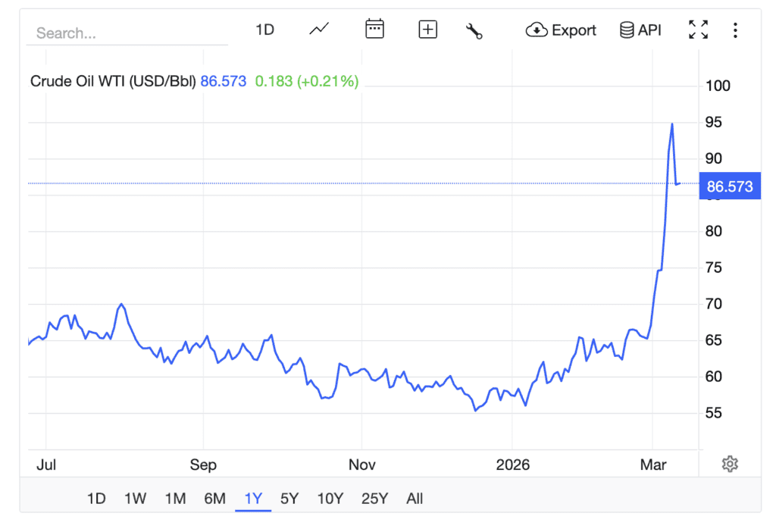This screenshot has width=776, height=532.
Task: Click inside the Search input field
Action: 127,33
